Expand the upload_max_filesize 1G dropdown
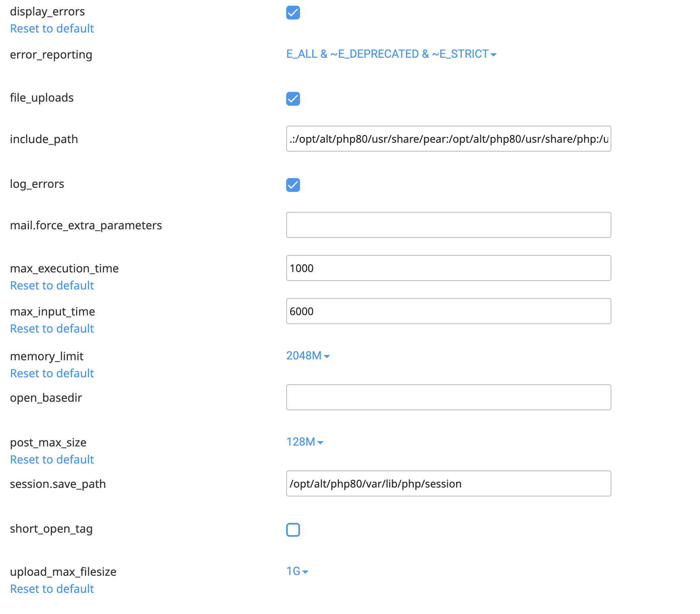 (x=297, y=571)
